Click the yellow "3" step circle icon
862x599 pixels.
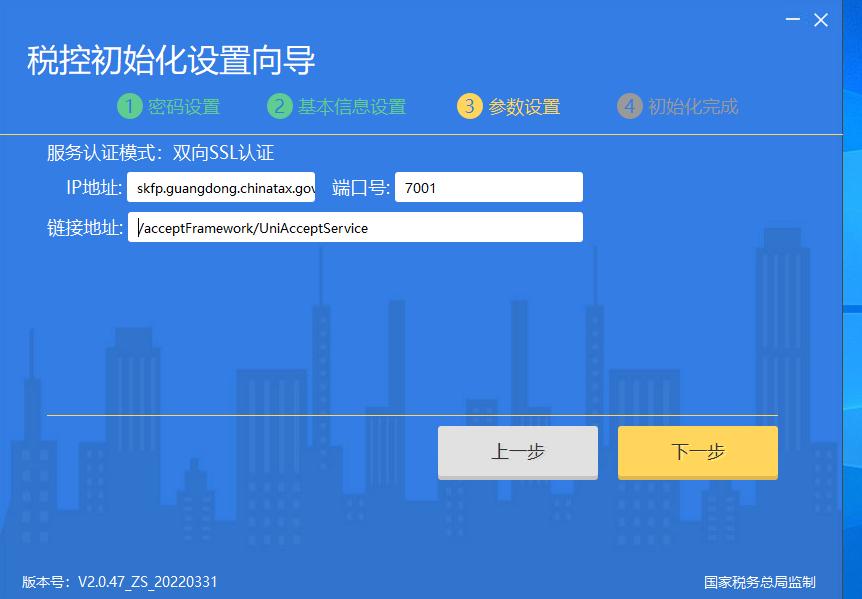coord(470,106)
